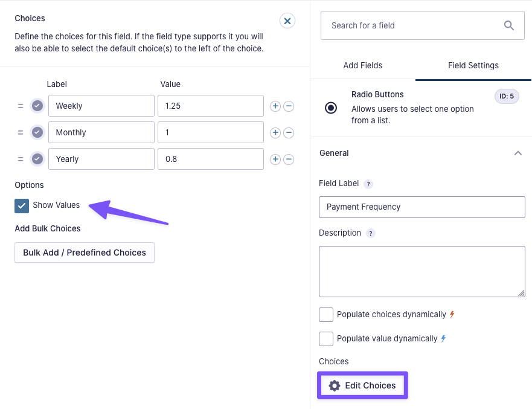
Task: Remove the Monthly choice
Action: tap(289, 133)
